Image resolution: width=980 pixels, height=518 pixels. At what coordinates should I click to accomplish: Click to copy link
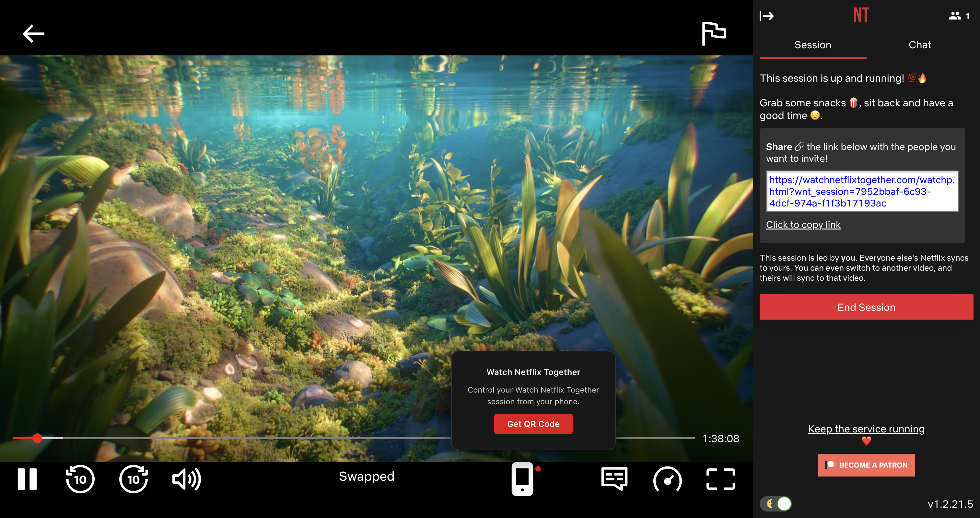pyautogui.click(x=803, y=225)
